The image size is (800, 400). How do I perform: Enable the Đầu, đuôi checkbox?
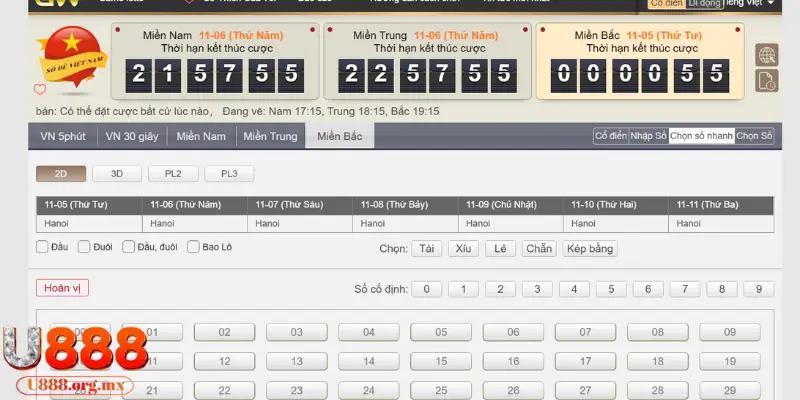(x=128, y=247)
